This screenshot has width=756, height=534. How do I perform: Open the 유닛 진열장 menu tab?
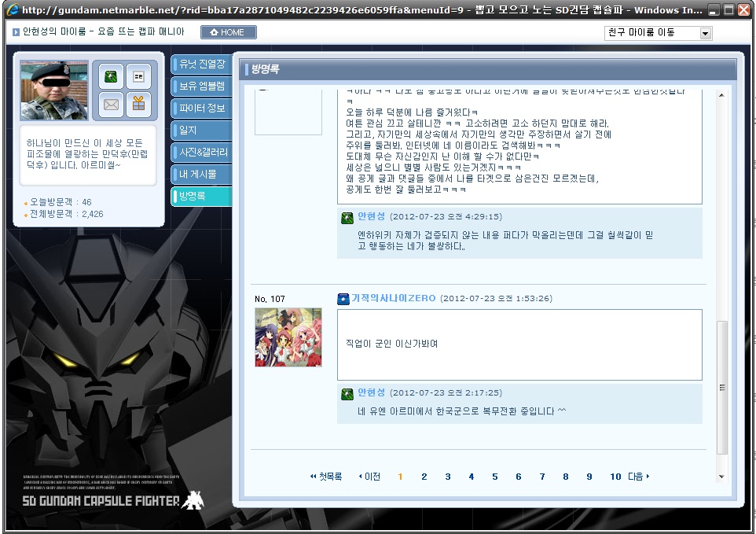[202, 64]
